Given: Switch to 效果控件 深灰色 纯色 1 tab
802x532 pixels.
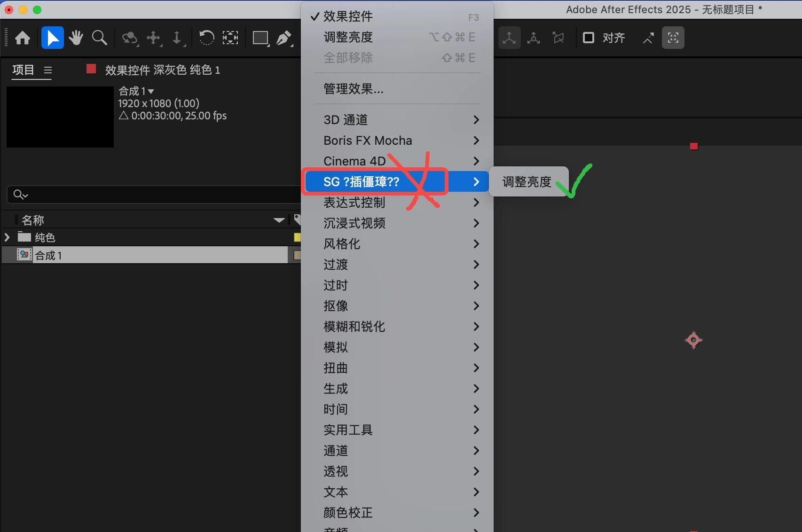Looking at the screenshot, I should point(162,70).
